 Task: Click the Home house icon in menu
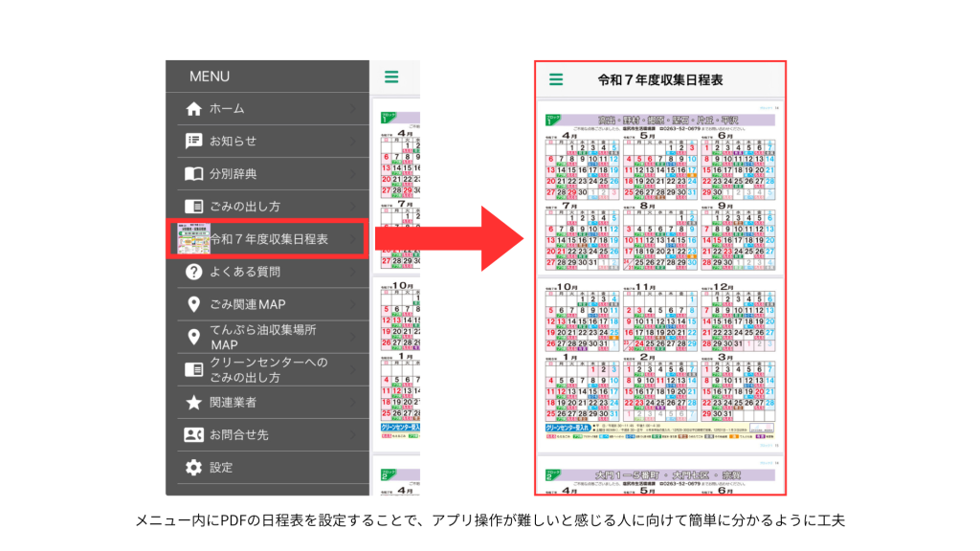193,109
